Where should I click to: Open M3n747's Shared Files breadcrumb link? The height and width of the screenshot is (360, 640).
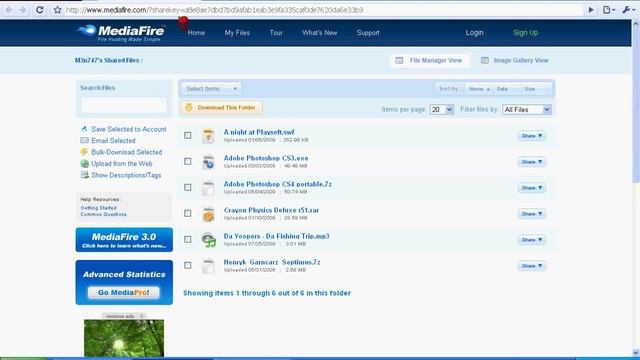(107, 60)
